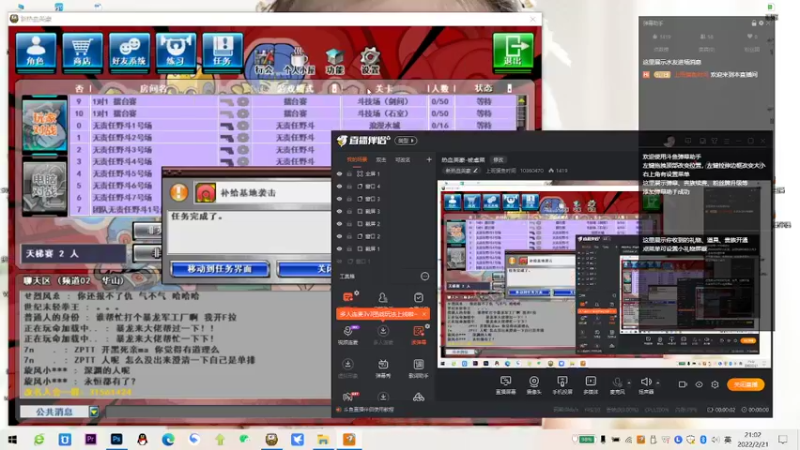Viewport: 800px width, 450px height.
Task: Select the 玩家对战 mode thumbnail
Action: [x=44, y=126]
